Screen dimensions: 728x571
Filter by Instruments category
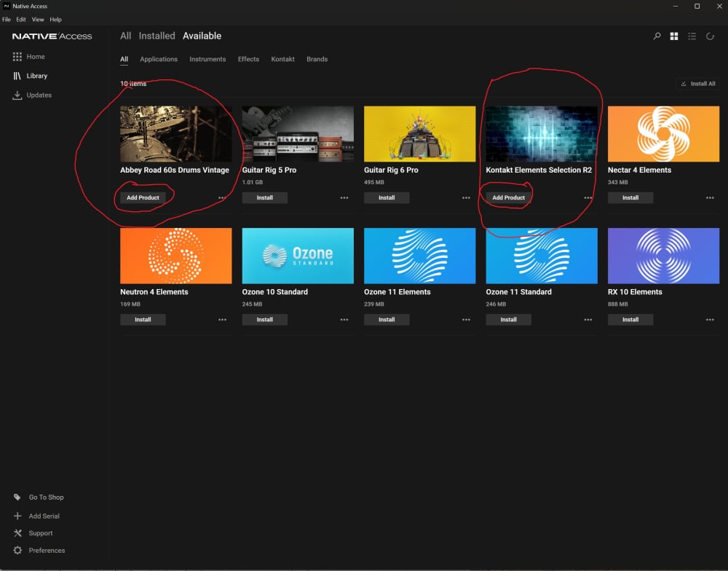point(207,59)
